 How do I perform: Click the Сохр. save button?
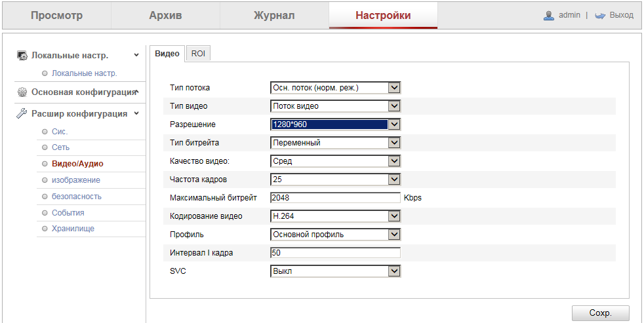point(601,313)
